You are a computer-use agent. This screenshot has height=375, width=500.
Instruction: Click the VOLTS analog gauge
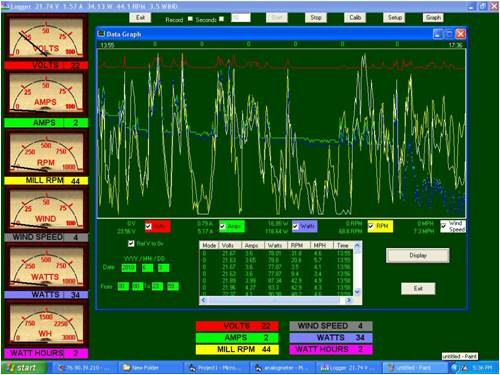coord(46,38)
